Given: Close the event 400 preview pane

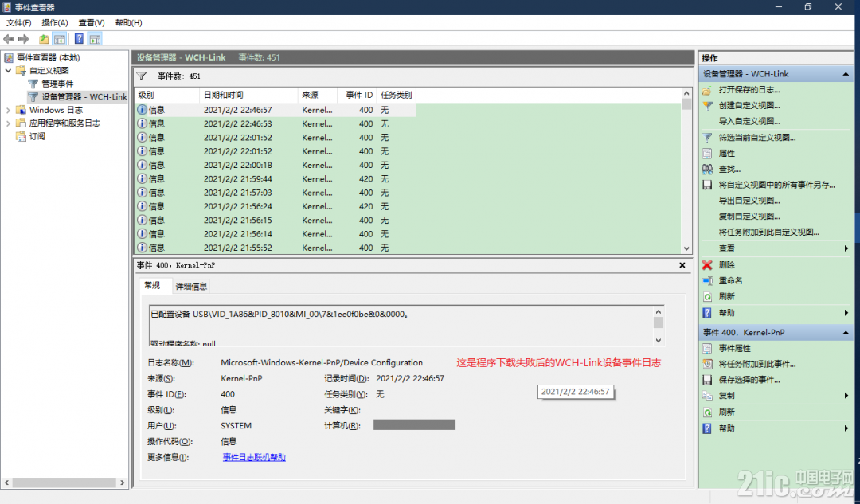Looking at the screenshot, I should click(x=682, y=265).
